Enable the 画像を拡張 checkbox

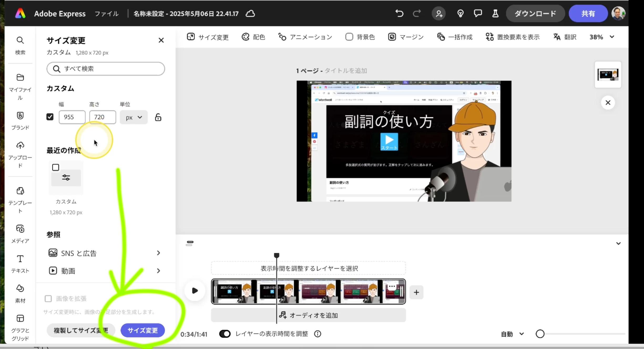[x=48, y=299]
